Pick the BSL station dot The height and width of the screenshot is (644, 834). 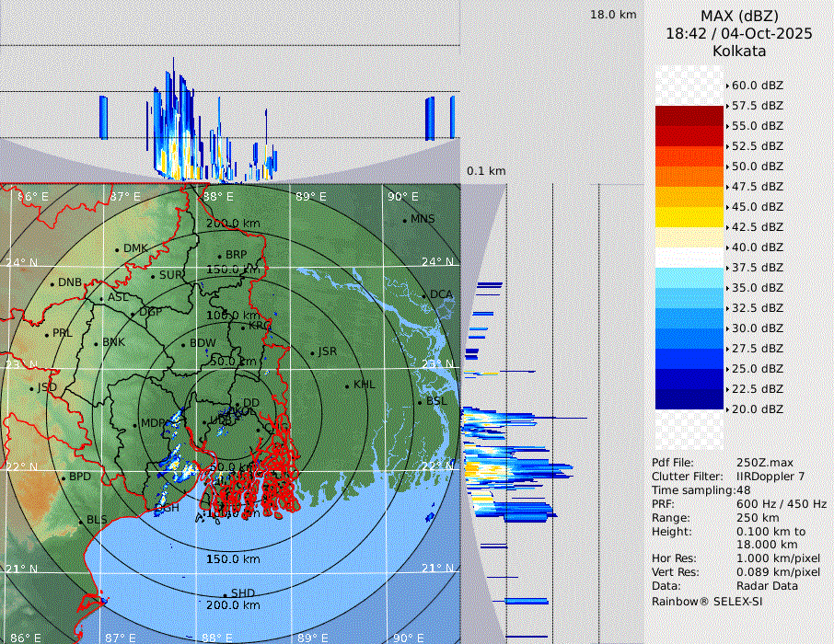420,402
